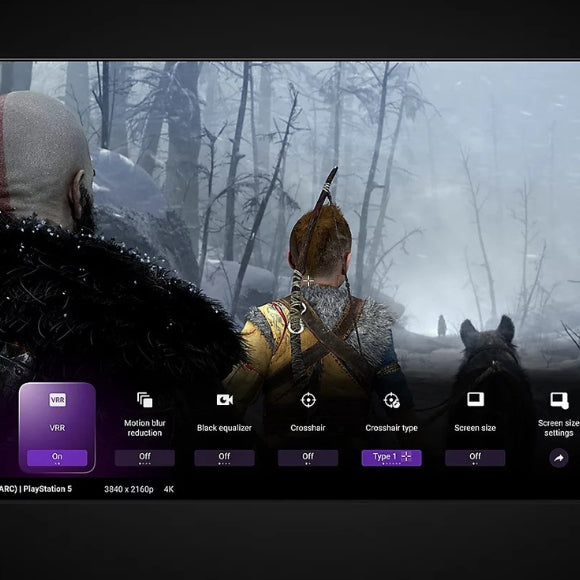Select the Screen size monitor icon
Screen dimensions: 580x580
click(x=475, y=399)
